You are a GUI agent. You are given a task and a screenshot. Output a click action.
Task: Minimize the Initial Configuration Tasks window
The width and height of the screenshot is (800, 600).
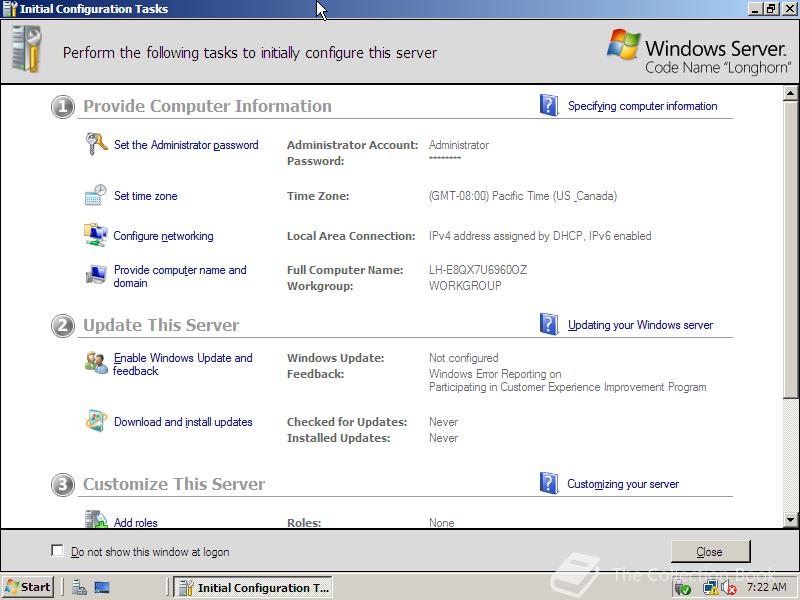756,9
